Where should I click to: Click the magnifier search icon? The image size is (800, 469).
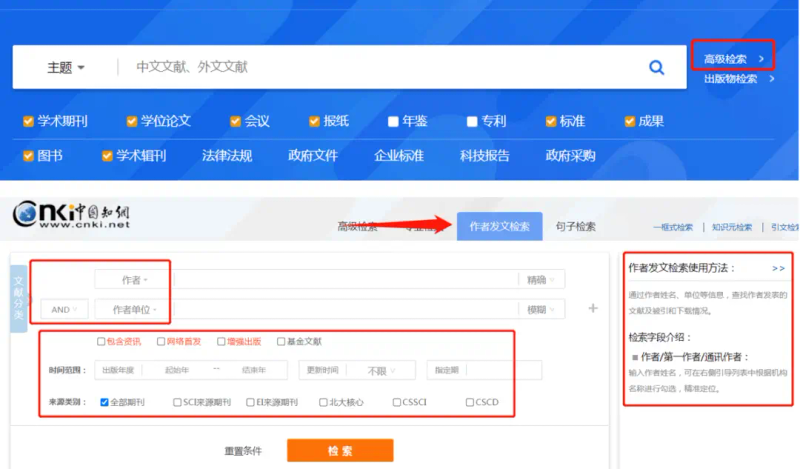coord(656,67)
